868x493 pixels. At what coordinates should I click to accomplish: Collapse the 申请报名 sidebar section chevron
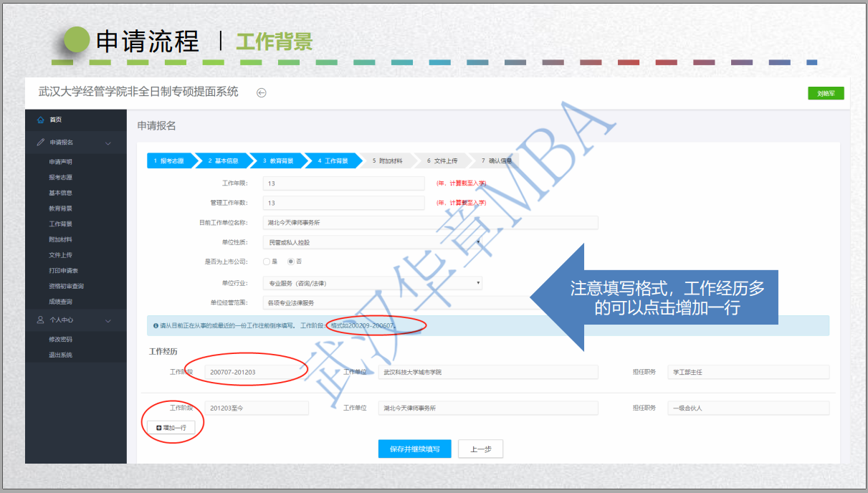coord(108,143)
